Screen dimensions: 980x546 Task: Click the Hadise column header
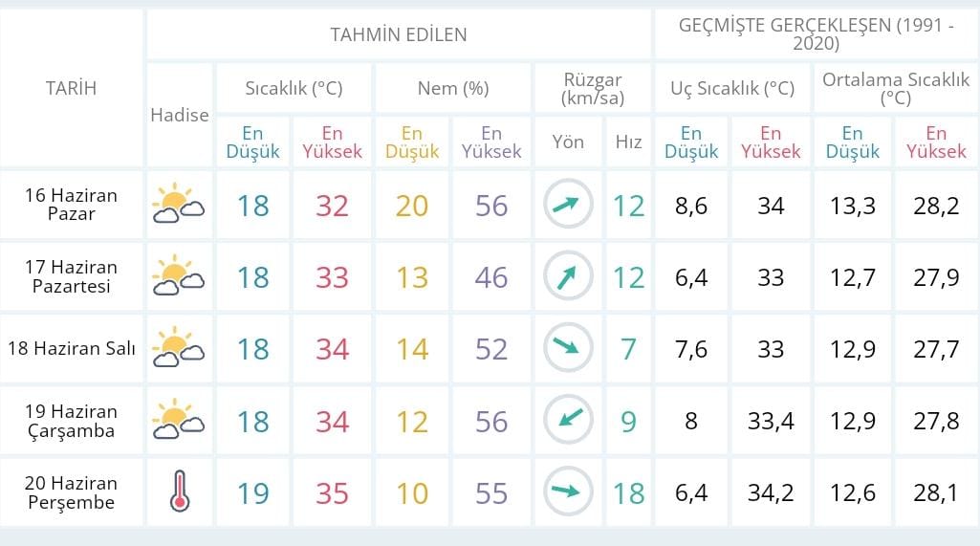click(x=180, y=115)
